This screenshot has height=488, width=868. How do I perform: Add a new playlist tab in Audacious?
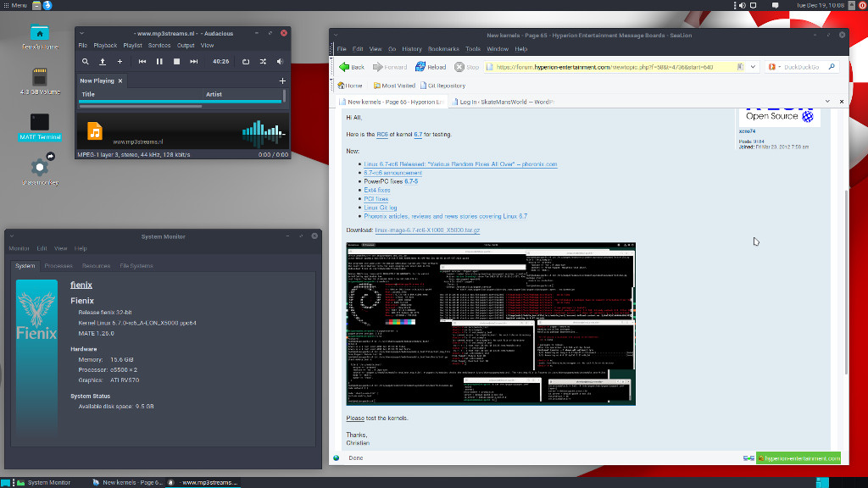pyautogui.click(x=282, y=80)
